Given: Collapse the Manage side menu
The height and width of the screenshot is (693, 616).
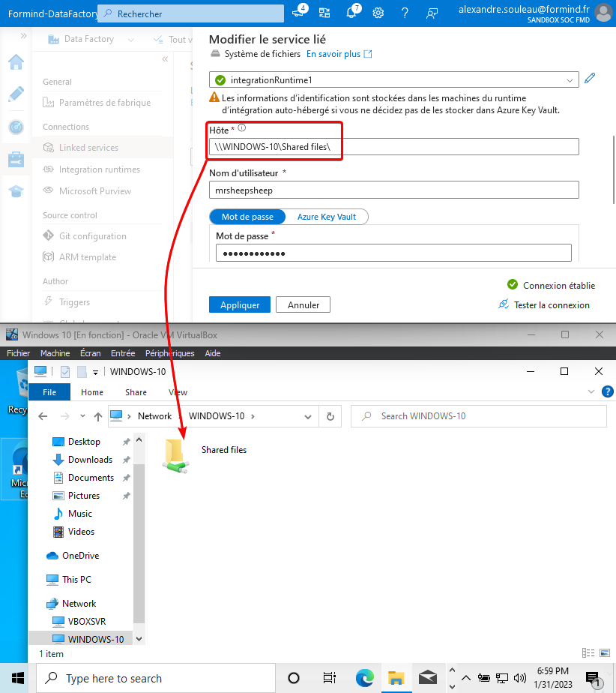Looking at the screenshot, I should pos(165,58).
